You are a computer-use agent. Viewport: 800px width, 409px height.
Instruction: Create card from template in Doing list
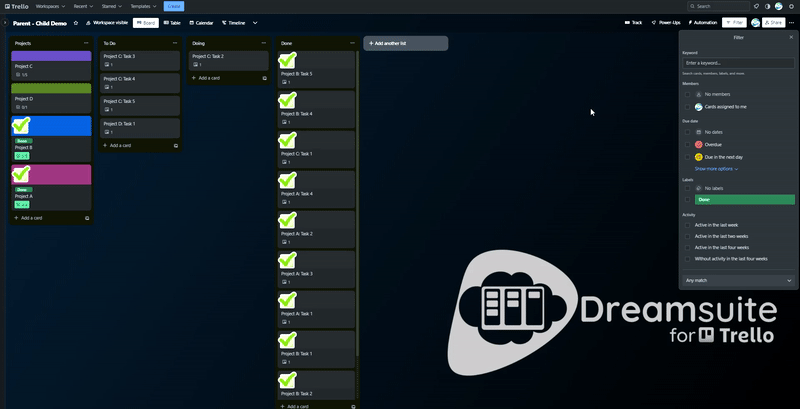265,79
